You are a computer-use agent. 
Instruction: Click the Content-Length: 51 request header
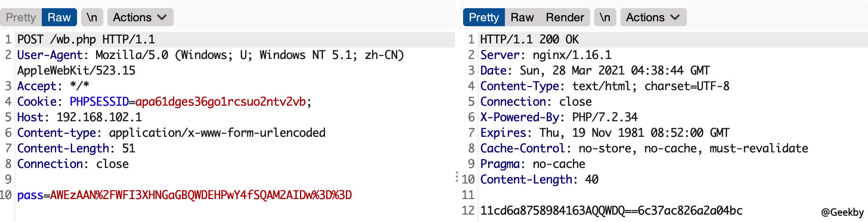tap(76, 148)
